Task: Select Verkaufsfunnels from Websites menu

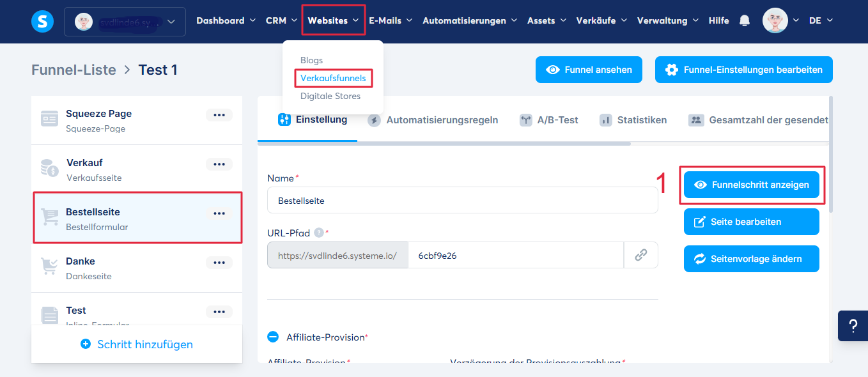Action: tap(333, 78)
